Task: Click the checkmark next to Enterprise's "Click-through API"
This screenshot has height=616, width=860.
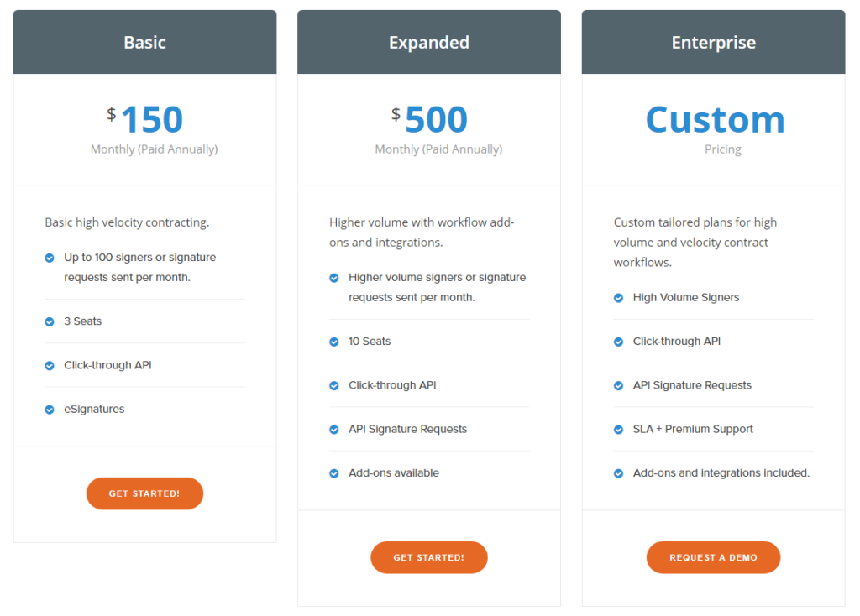Action: point(618,341)
